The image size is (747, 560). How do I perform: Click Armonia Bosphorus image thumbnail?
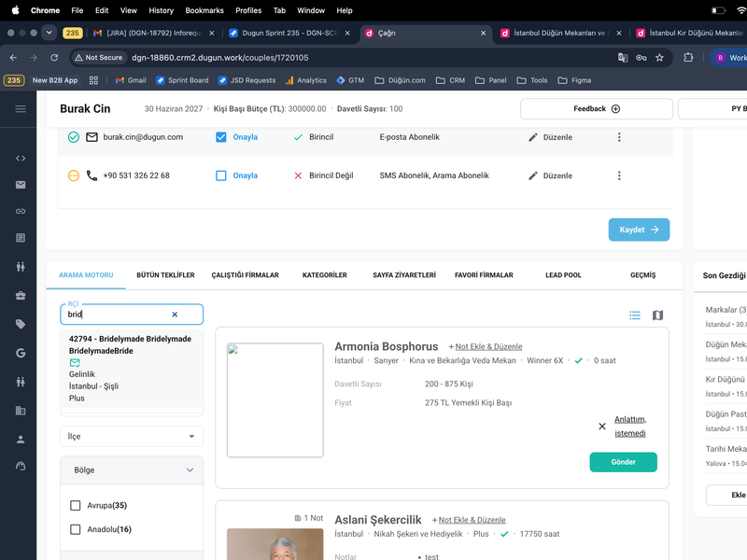(275, 400)
